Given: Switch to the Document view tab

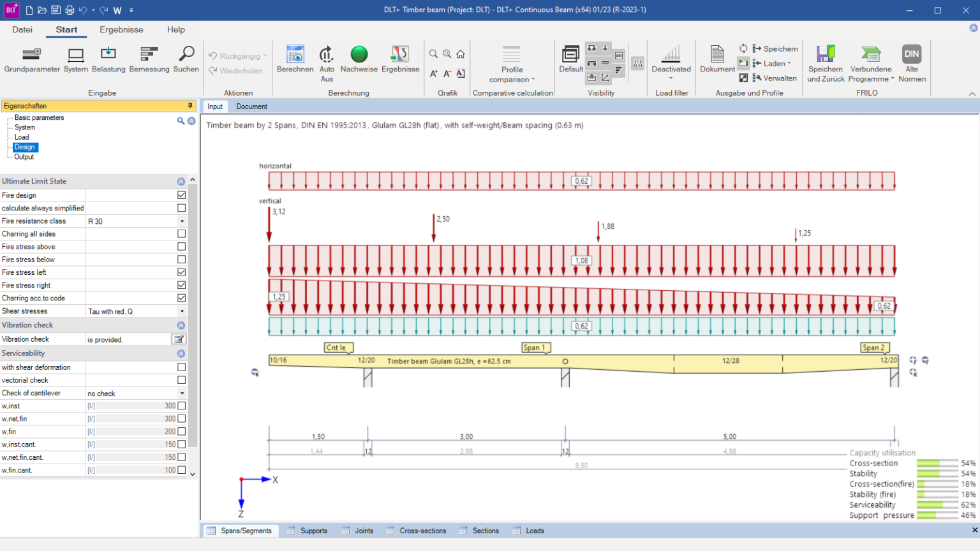Looking at the screenshot, I should tap(251, 107).
